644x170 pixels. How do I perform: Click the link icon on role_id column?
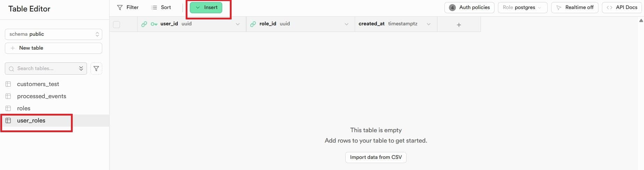pyautogui.click(x=253, y=24)
